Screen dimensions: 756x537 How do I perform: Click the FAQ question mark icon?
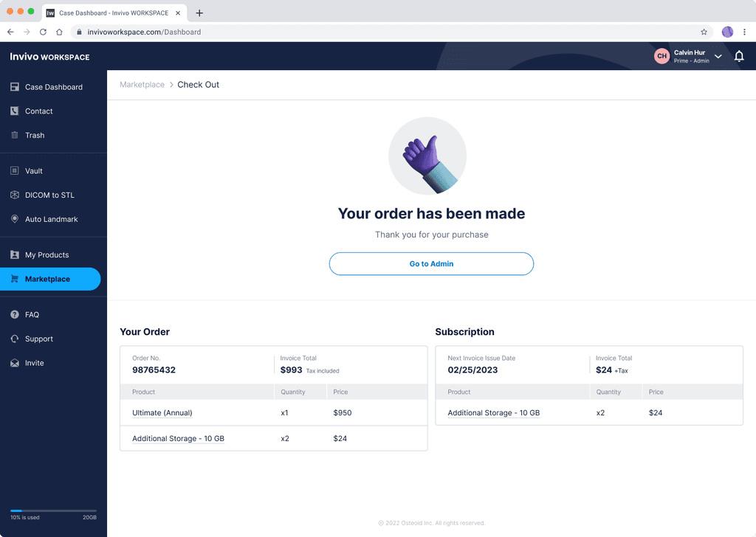pyautogui.click(x=15, y=314)
